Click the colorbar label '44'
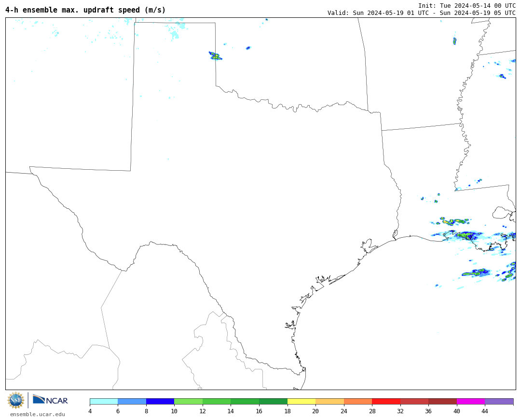The width and height of the screenshot is (521, 420). click(485, 411)
